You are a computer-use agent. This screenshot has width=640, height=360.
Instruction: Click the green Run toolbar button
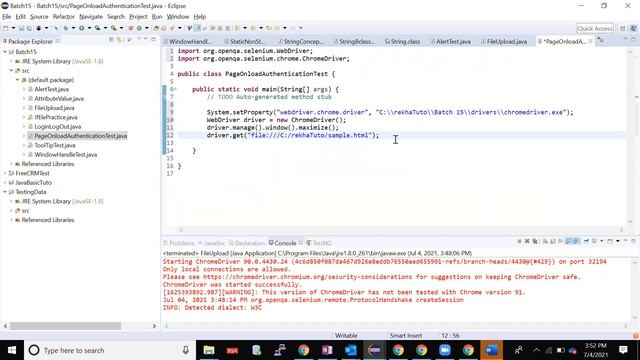tap(82, 28)
